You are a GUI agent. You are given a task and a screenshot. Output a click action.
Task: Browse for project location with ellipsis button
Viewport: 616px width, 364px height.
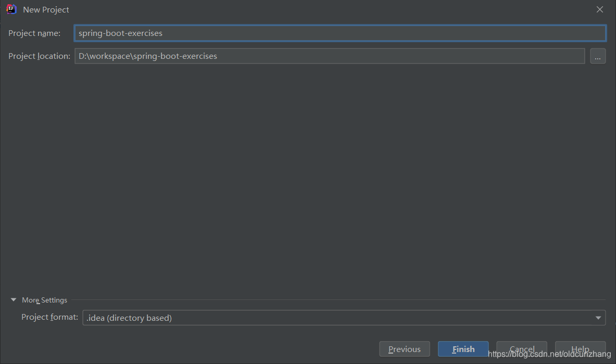(x=598, y=56)
